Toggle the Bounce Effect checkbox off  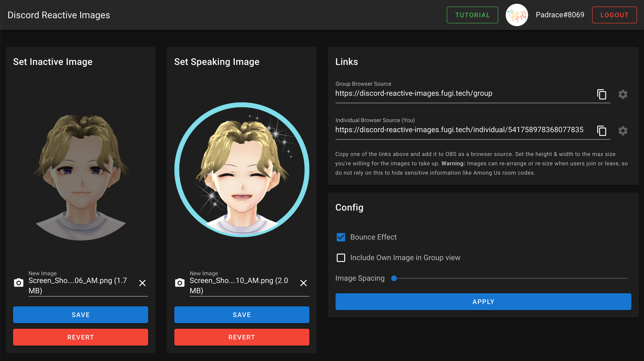341,237
